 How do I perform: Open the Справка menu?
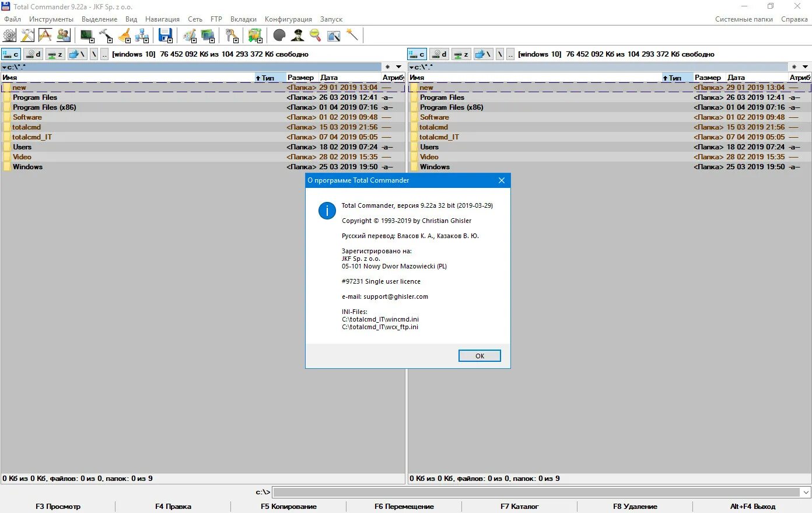[x=794, y=19]
